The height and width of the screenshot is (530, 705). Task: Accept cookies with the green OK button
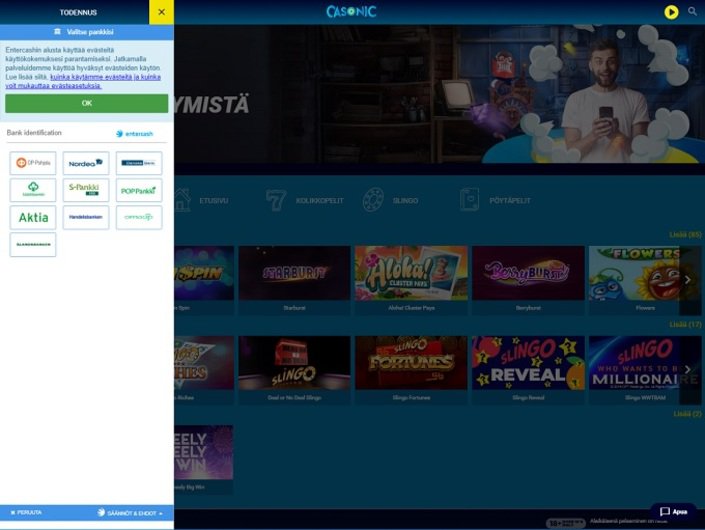point(87,103)
